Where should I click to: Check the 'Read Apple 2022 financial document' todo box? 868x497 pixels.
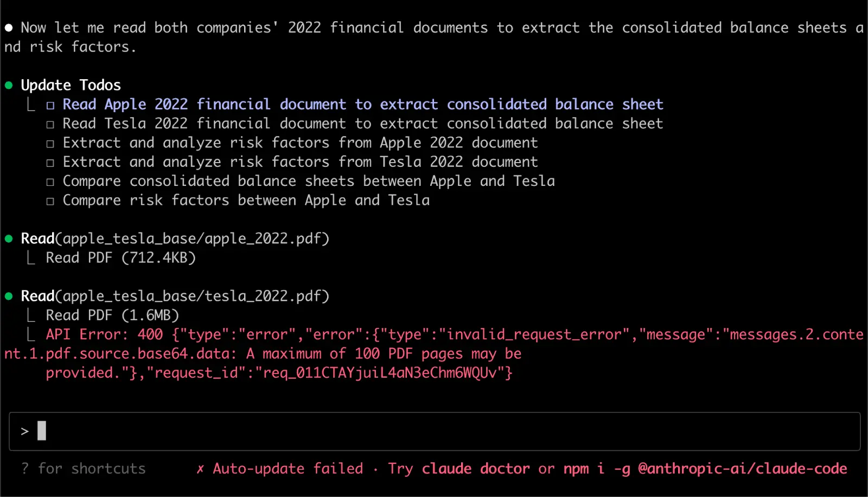point(50,105)
